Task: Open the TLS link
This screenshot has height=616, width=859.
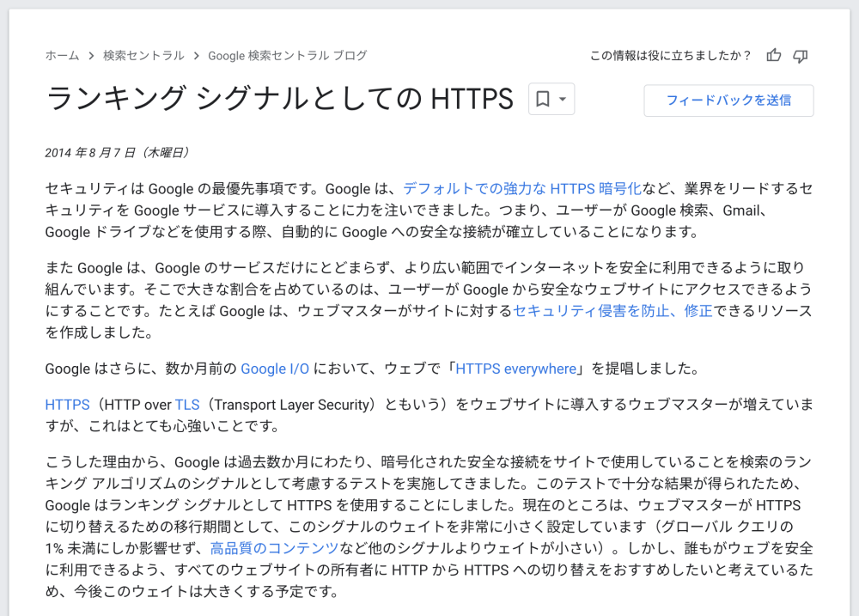Action: [x=186, y=405]
